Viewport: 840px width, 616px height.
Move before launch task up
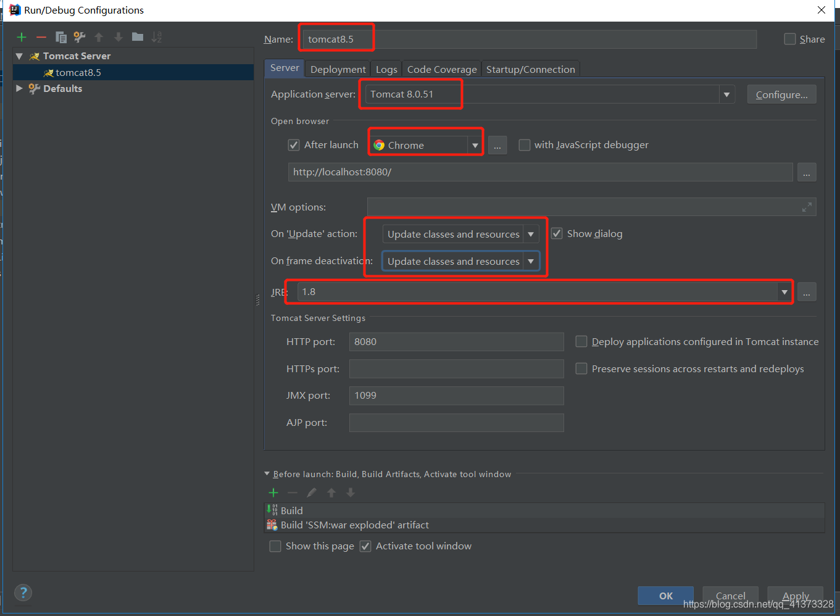[x=331, y=493]
